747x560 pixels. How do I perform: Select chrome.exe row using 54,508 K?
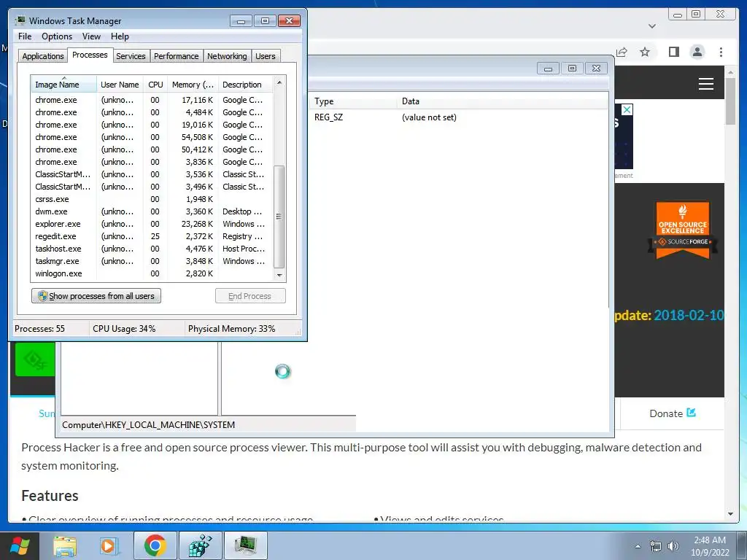[152, 137]
